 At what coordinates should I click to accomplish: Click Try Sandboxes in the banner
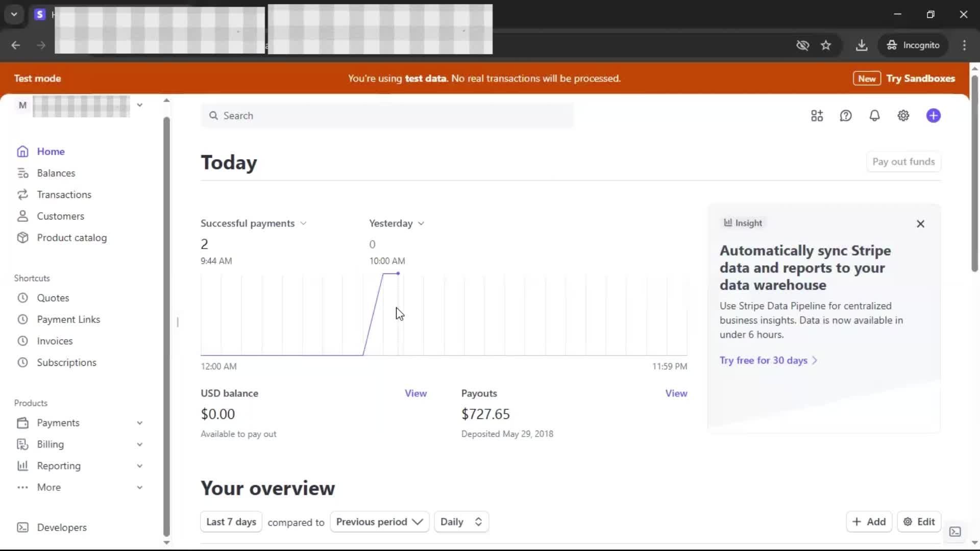click(x=920, y=79)
